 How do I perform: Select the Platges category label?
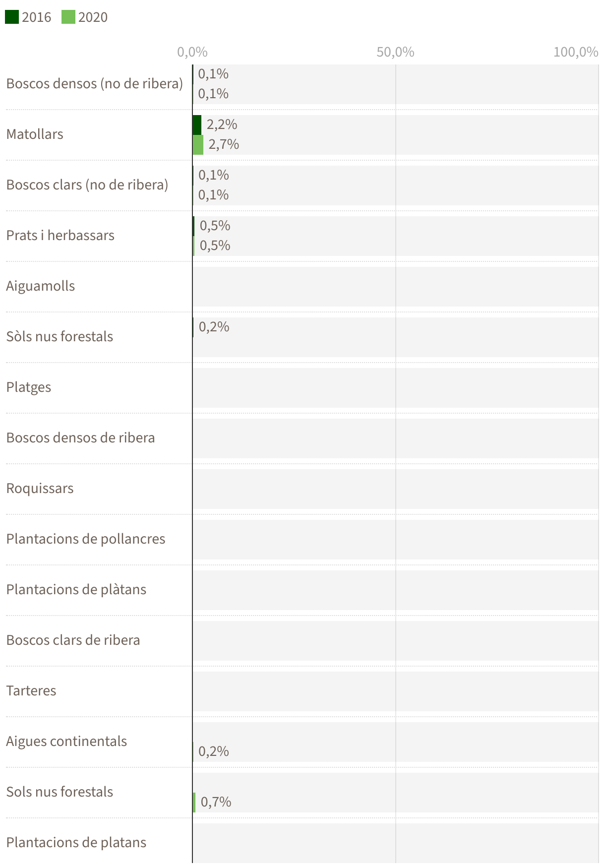click(29, 387)
